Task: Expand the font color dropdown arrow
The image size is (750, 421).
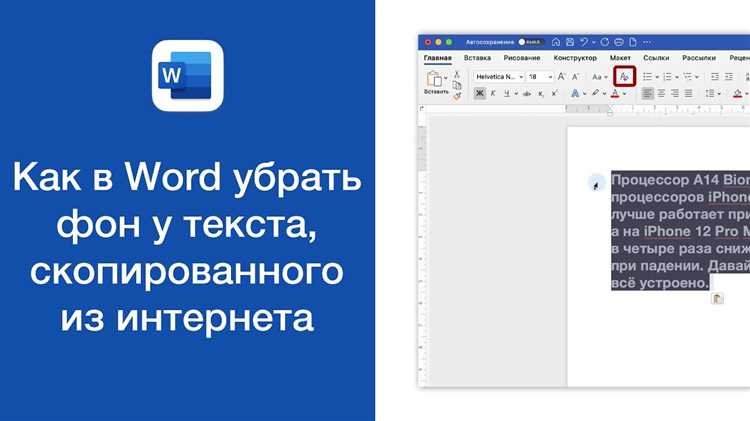Action: (x=625, y=94)
